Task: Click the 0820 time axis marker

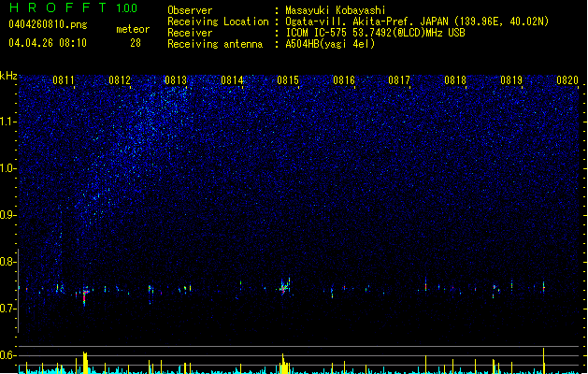Action: 567,80
